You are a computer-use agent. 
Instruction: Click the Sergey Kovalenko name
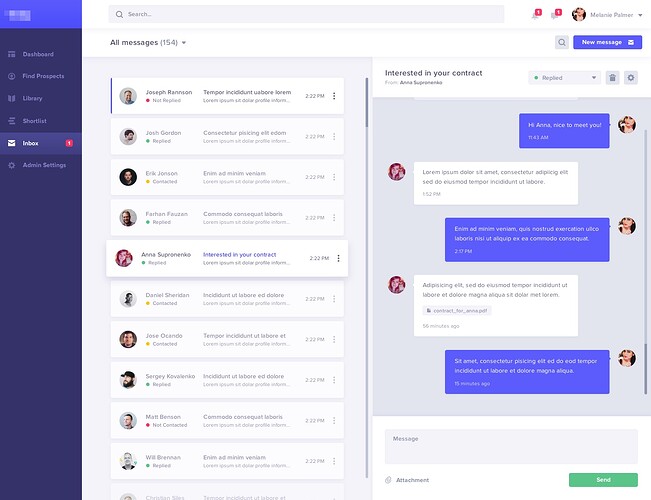point(170,376)
